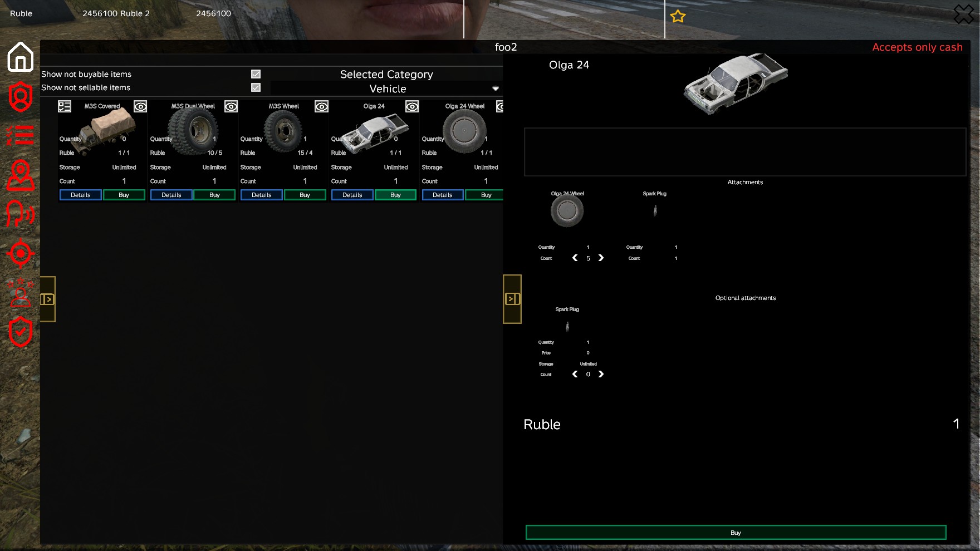Image resolution: width=980 pixels, height=551 pixels.
Task: Buy the Olga 24 from list
Action: (395, 195)
